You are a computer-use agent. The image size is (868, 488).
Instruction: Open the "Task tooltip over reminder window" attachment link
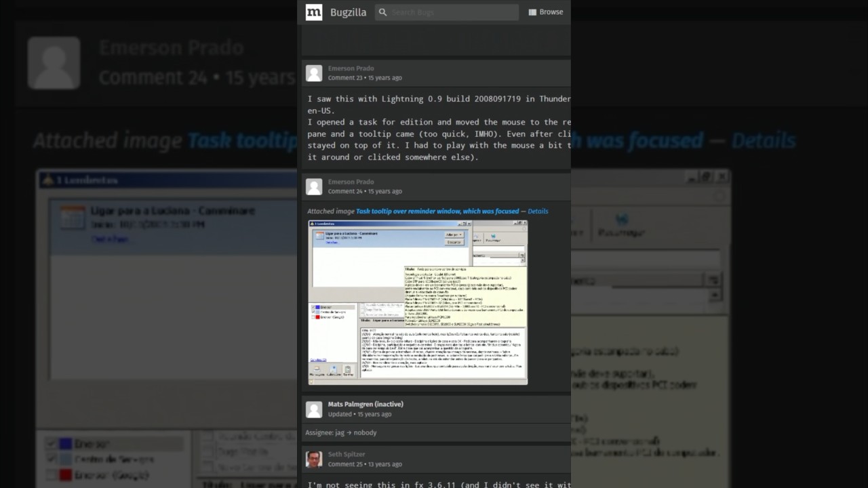point(437,211)
